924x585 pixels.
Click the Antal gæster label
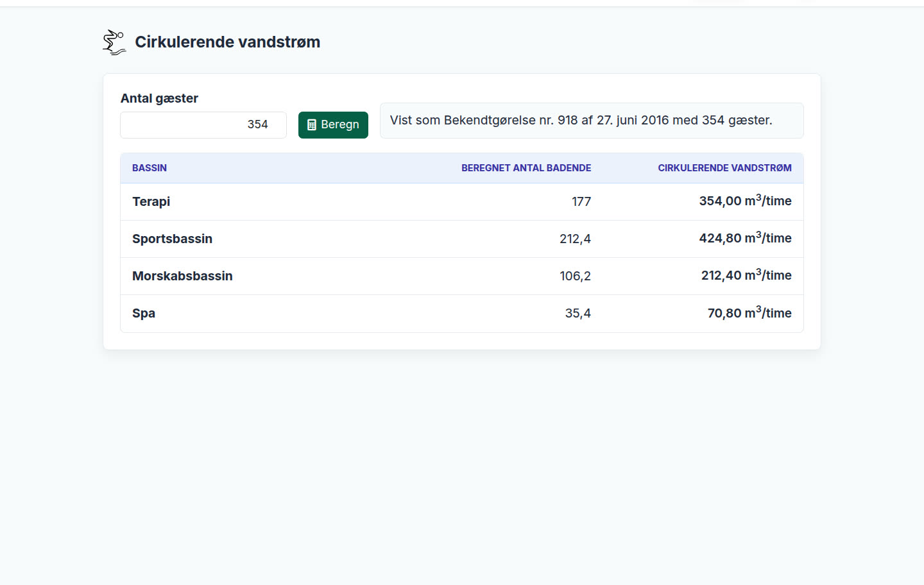pos(159,98)
